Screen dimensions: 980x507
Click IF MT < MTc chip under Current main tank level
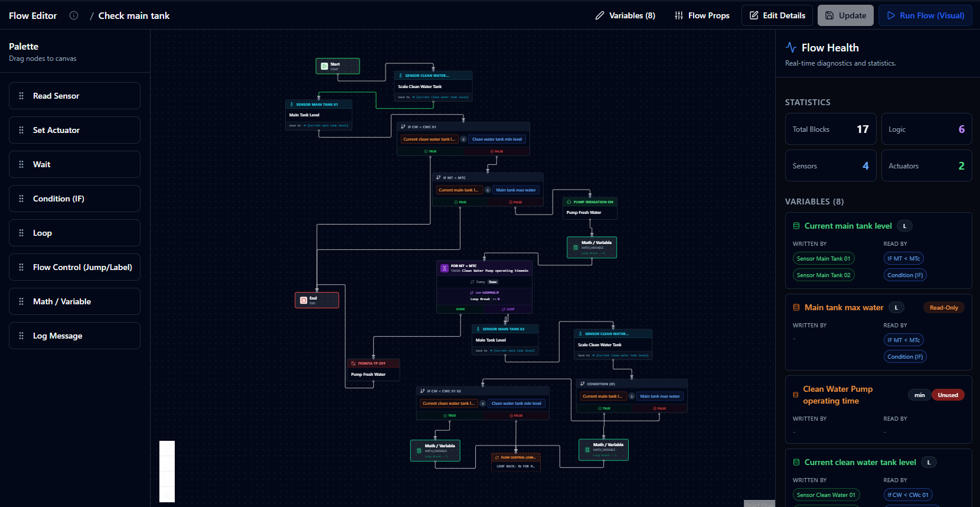pyautogui.click(x=903, y=258)
